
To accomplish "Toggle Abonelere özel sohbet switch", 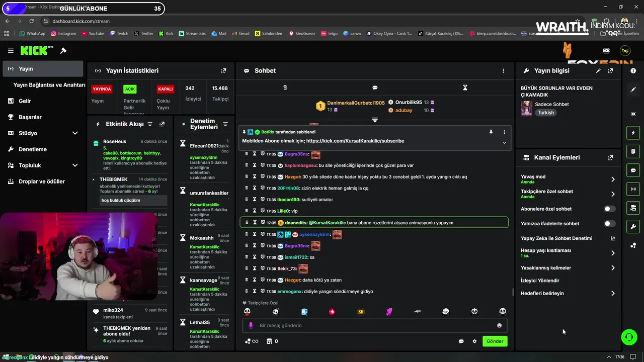I will coord(609,209).
